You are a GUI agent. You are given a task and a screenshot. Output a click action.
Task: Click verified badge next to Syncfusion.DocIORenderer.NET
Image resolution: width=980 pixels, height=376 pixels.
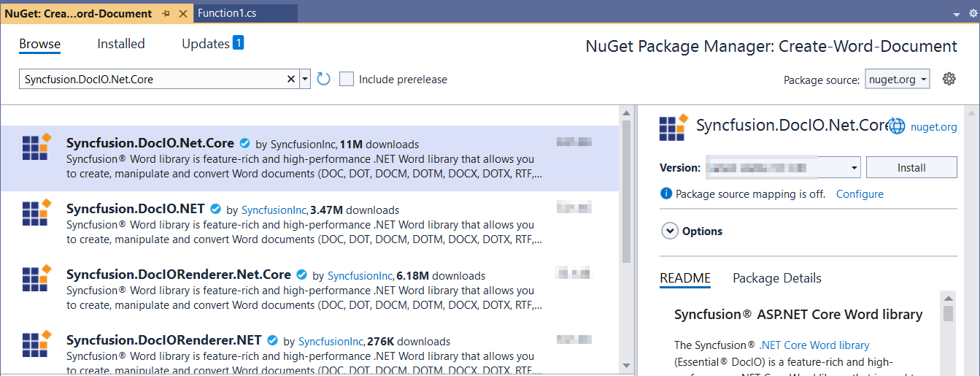[273, 341]
